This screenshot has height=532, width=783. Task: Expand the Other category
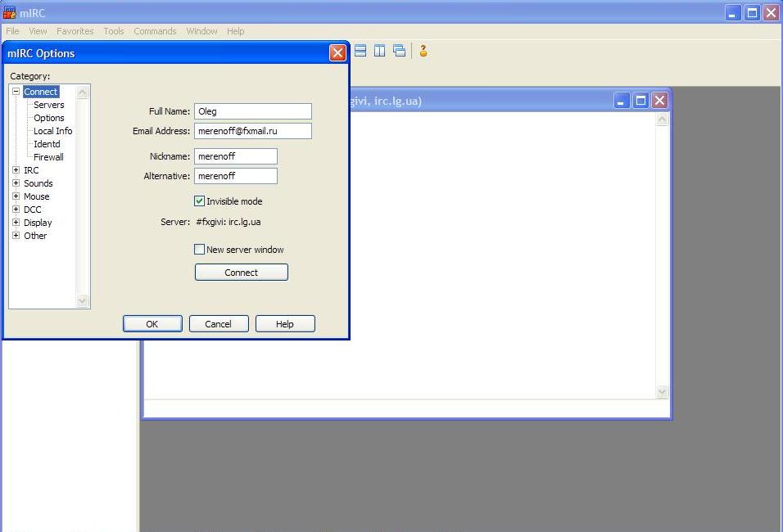pyautogui.click(x=16, y=235)
